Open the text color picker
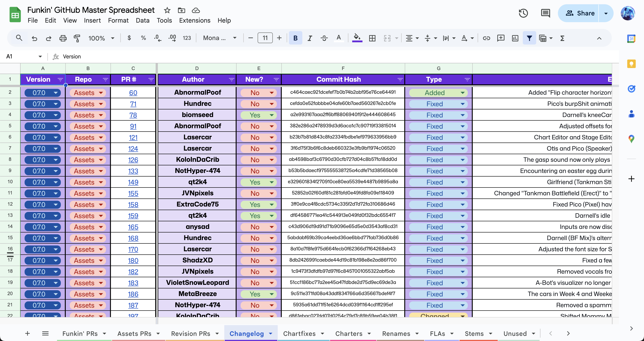 pos(339,38)
